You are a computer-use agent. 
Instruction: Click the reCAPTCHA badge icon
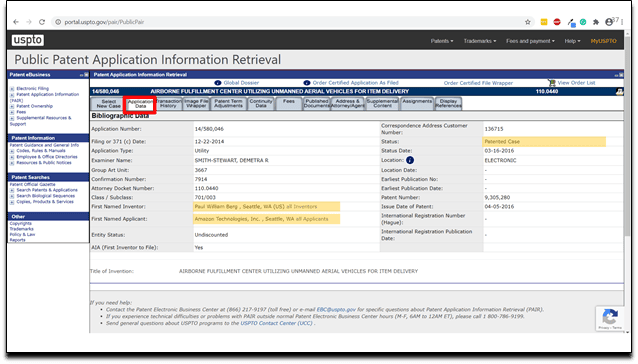(610, 317)
